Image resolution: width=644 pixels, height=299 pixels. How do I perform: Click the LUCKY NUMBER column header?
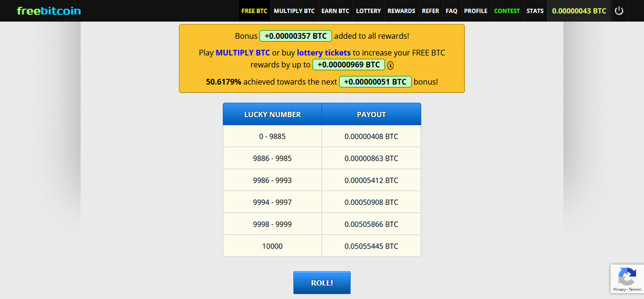click(x=272, y=114)
